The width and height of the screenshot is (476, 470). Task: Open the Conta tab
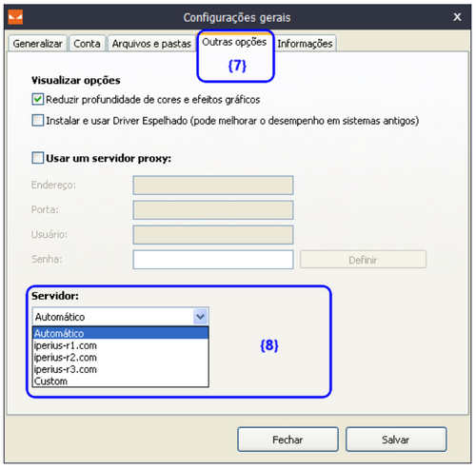[87, 44]
